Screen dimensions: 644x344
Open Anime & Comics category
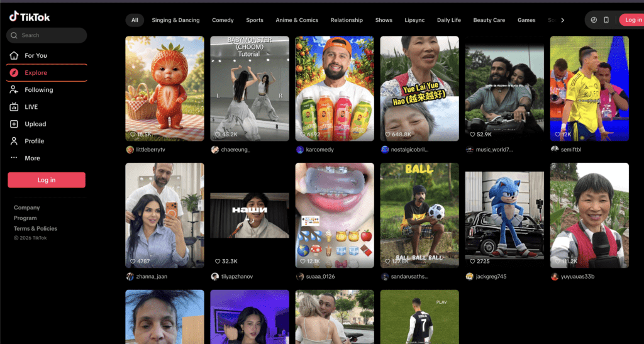(x=297, y=20)
